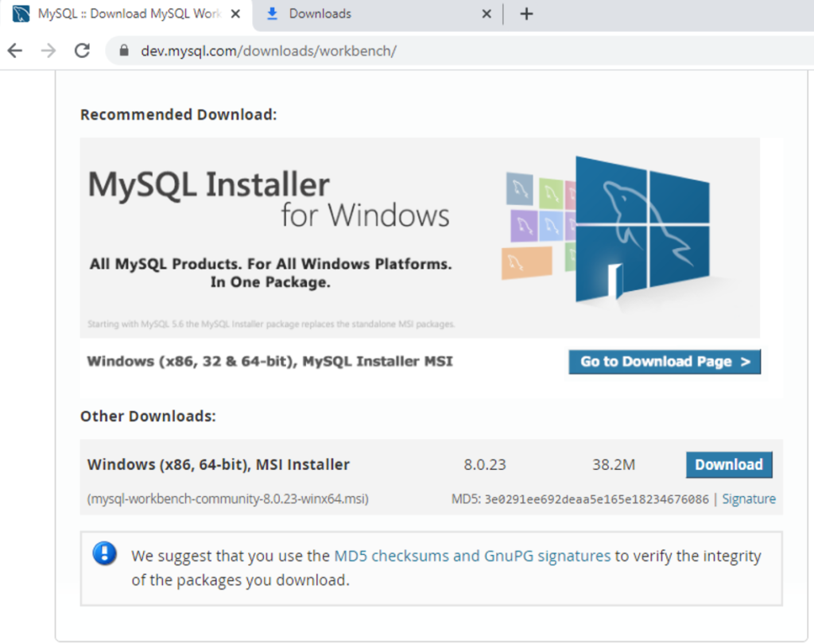Screen dimensions: 814x644
Task: Click the MySQL Installer for Windows banner
Action: click(x=420, y=238)
